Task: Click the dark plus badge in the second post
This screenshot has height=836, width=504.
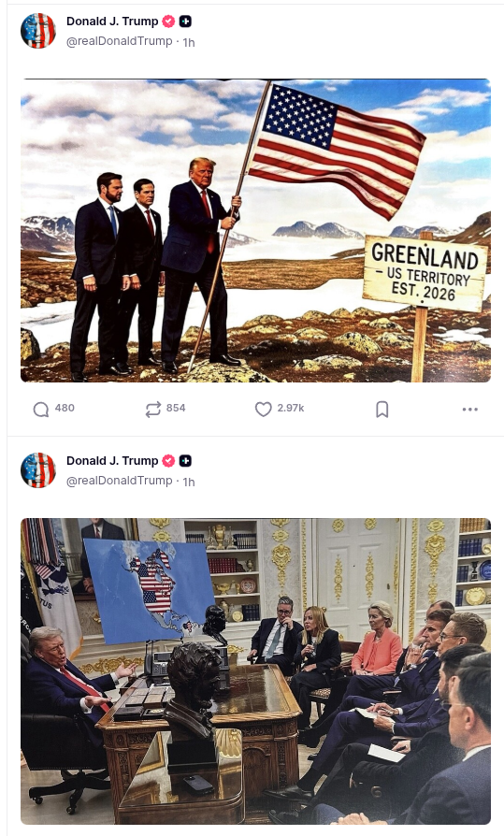Action: [185, 461]
